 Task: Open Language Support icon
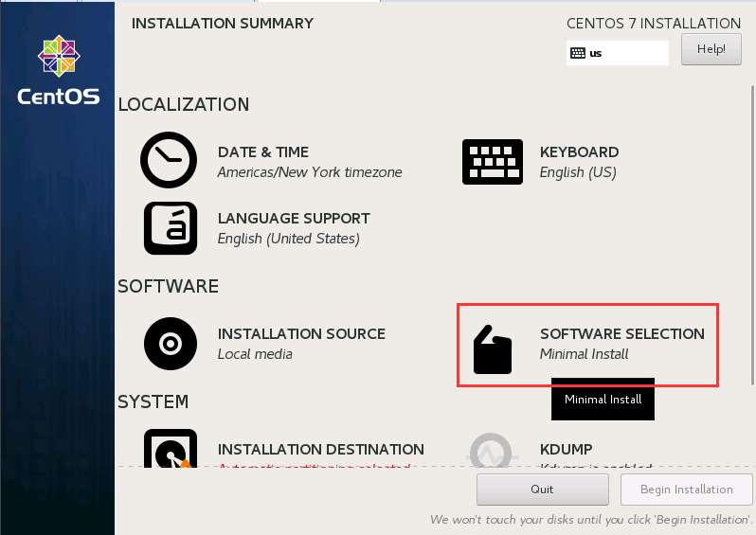(x=171, y=228)
